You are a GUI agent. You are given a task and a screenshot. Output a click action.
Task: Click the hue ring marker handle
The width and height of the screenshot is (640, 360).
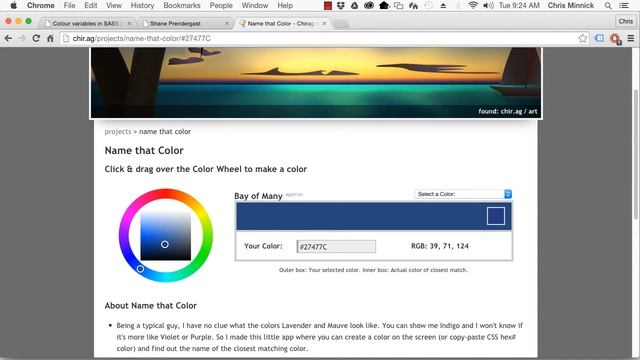pyautogui.click(x=140, y=269)
